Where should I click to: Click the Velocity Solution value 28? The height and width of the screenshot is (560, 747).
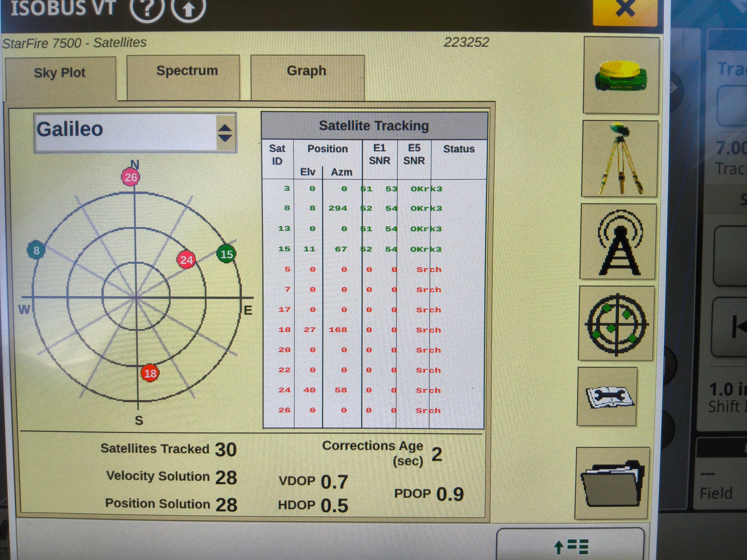[226, 478]
